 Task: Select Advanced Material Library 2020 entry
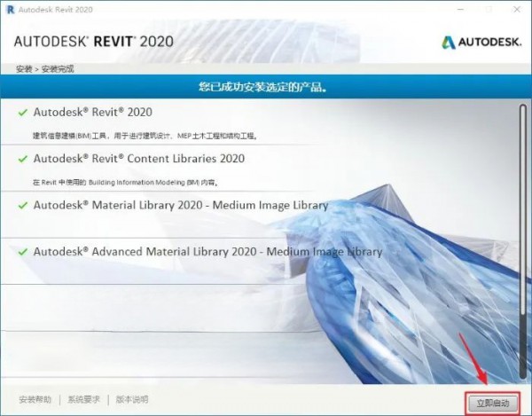coord(207,252)
